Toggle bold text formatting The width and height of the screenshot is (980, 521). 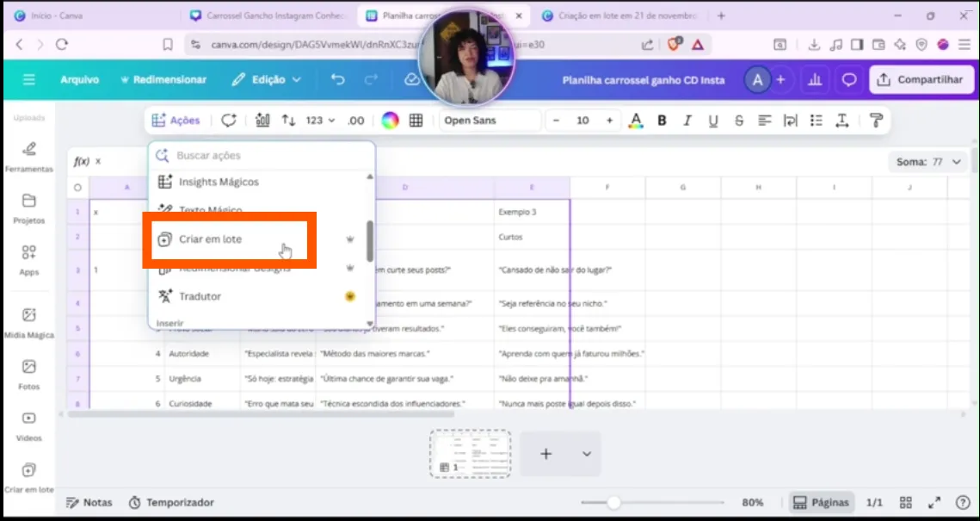click(x=662, y=121)
